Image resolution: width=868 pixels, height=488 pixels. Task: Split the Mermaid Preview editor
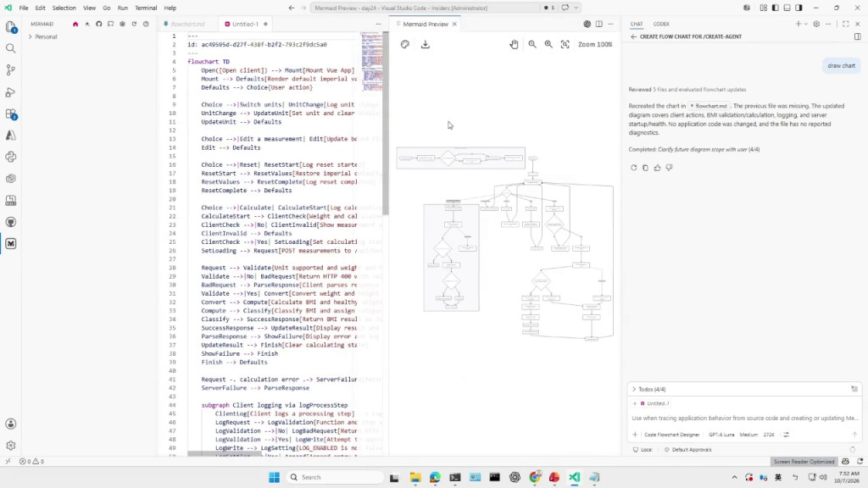pyautogui.click(x=599, y=25)
